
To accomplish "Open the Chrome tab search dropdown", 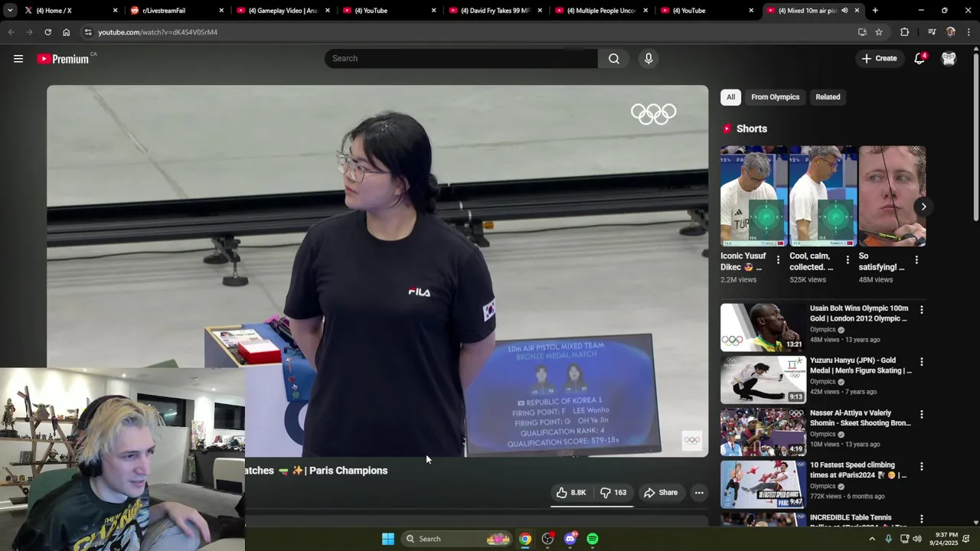I will [x=10, y=11].
